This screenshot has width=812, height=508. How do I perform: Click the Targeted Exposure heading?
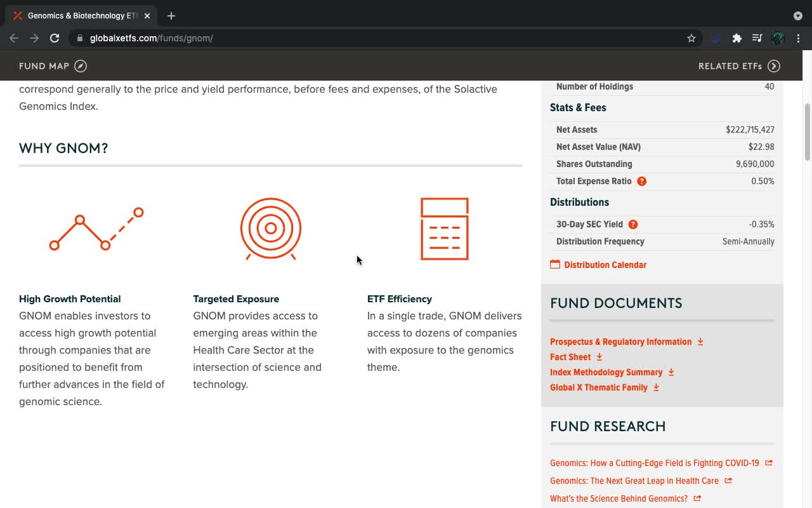point(236,299)
